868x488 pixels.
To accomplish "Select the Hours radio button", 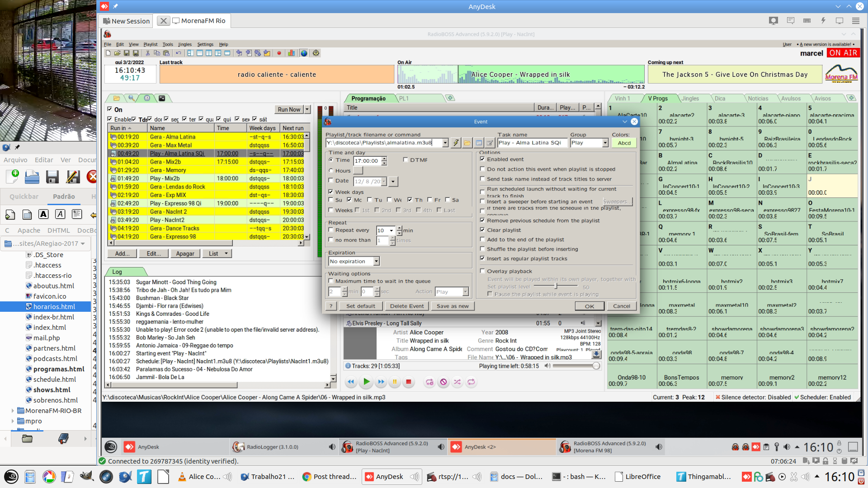I will pos(331,170).
